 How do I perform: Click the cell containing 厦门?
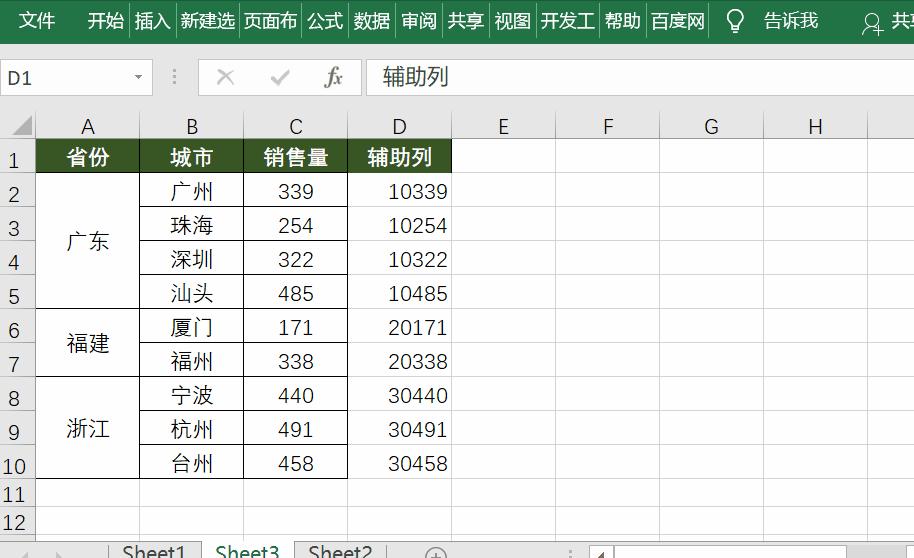coord(191,326)
